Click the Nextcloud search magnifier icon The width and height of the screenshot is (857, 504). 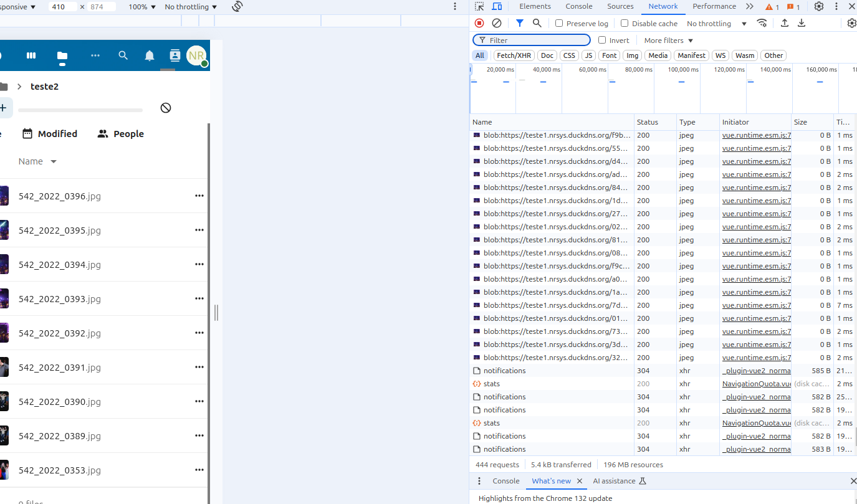123,55
